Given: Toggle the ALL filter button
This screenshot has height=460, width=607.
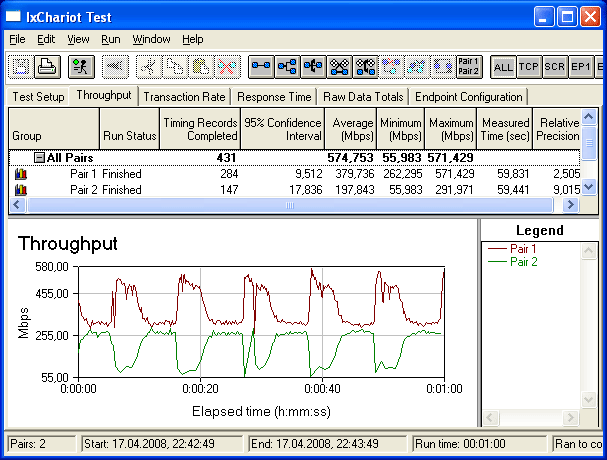Looking at the screenshot, I should click(x=503, y=67).
